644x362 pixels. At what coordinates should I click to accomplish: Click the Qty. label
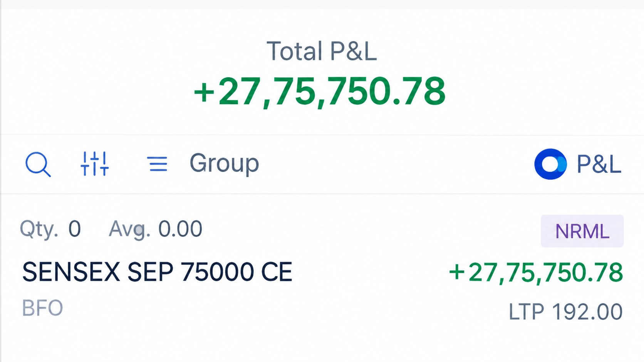point(39,229)
